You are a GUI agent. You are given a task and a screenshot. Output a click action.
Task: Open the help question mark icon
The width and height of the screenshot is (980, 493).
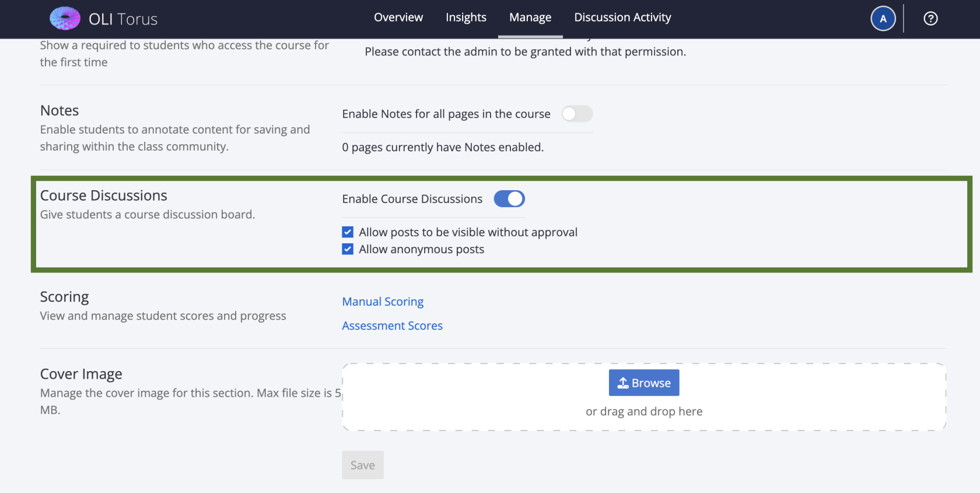[930, 19]
